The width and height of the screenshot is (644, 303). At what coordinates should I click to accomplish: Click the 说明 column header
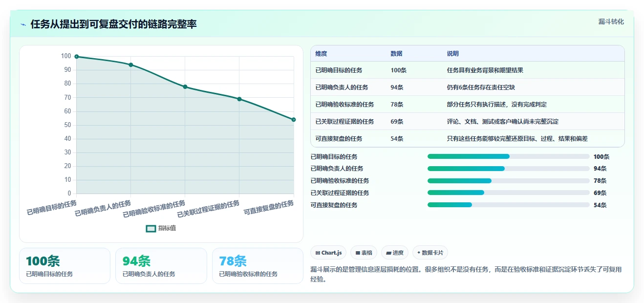pyautogui.click(x=453, y=54)
